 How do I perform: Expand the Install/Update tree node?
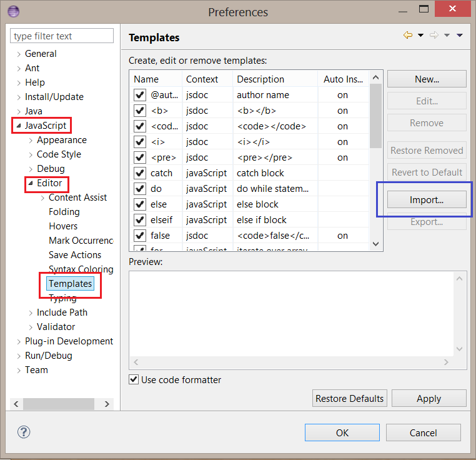click(19, 97)
